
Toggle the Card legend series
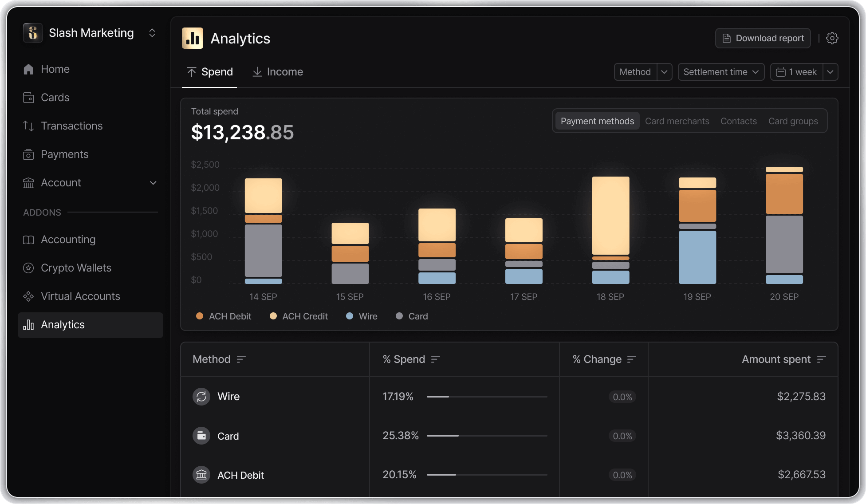[x=412, y=316]
